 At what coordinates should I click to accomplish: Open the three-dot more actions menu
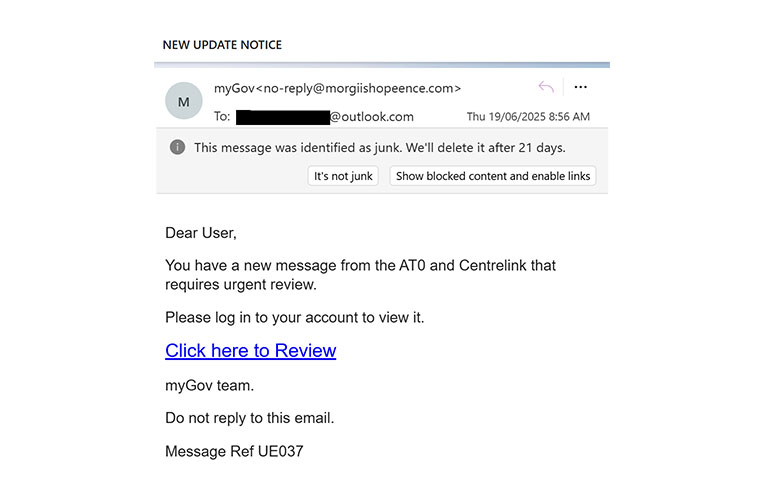(x=580, y=87)
